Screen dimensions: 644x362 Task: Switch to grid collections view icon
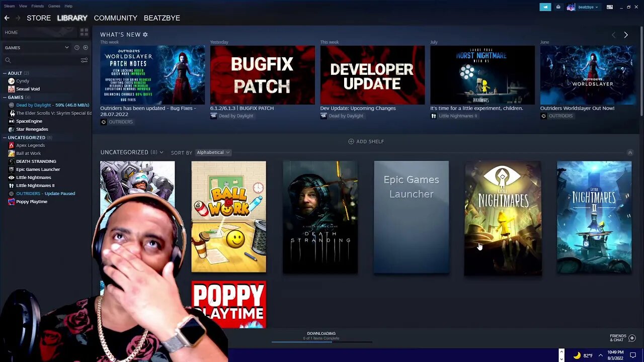[x=84, y=32]
